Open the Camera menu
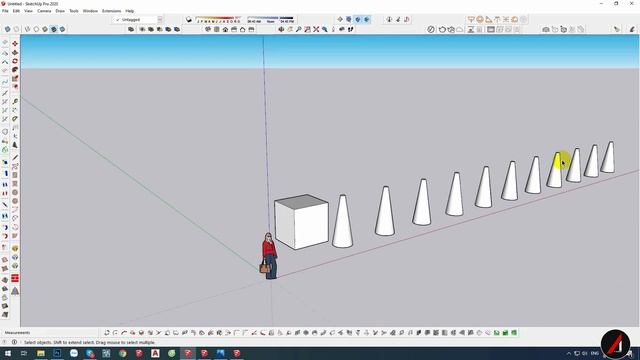This screenshot has height=360, width=640. click(44, 11)
